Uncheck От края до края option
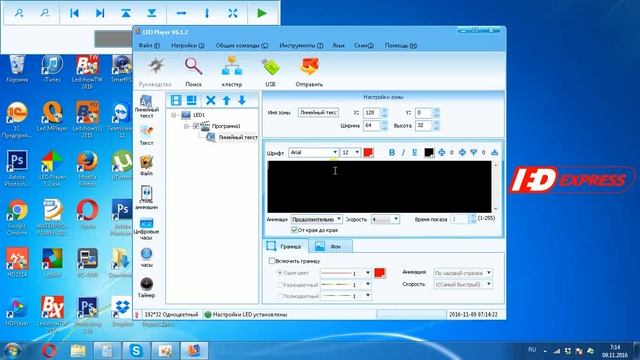The image size is (640, 360). (294, 230)
